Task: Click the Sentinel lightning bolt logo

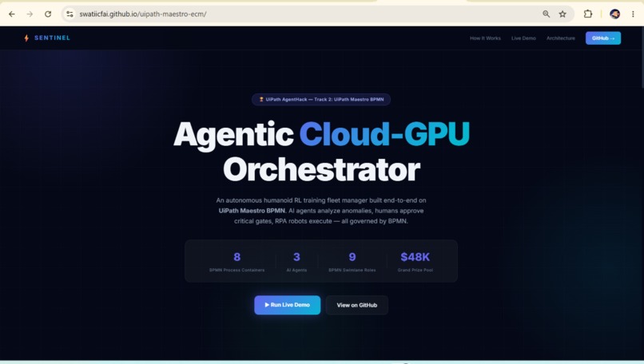Action: pyautogui.click(x=26, y=38)
